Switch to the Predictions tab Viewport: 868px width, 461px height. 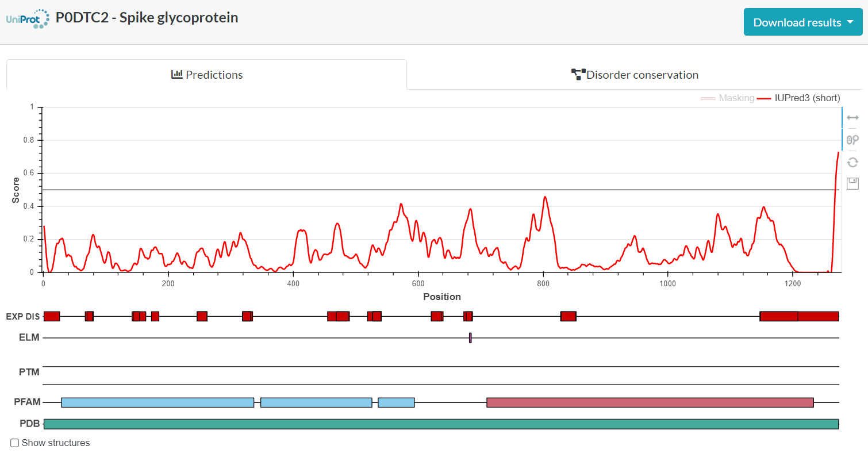(207, 75)
